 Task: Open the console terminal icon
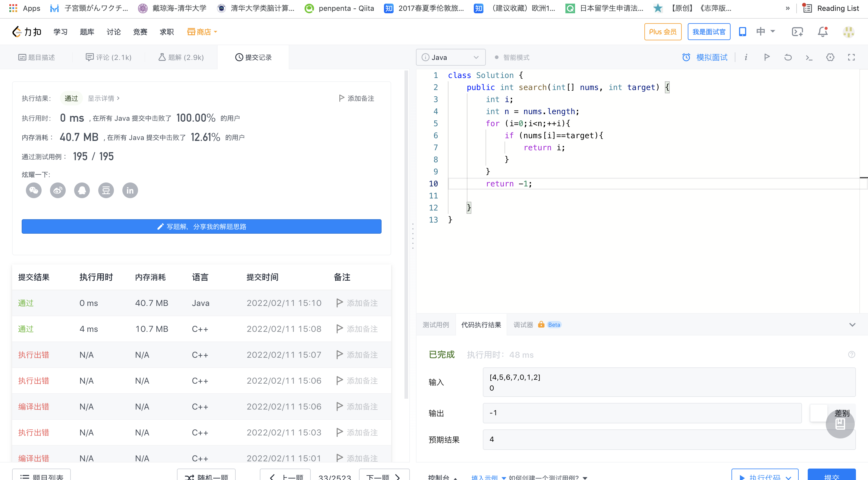tap(809, 57)
